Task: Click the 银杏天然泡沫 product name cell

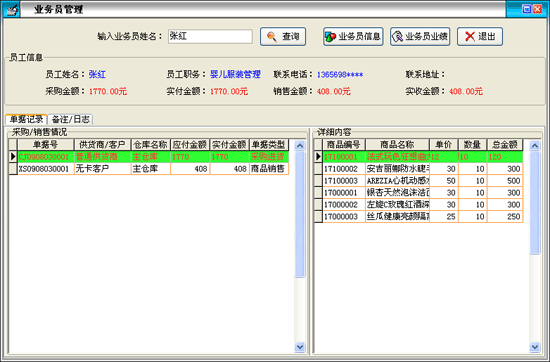Action: pos(397,193)
